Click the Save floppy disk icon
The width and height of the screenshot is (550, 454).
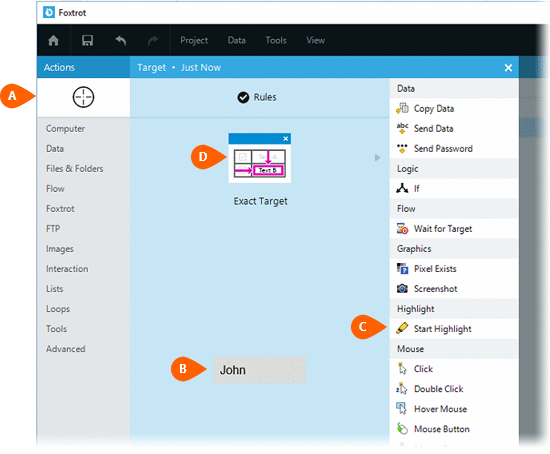pos(87,41)
